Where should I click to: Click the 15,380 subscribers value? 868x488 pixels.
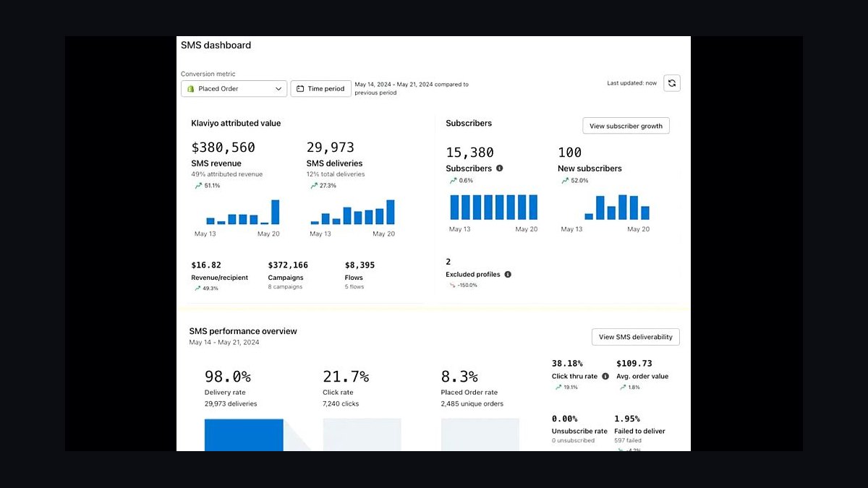[x=470, y=153]
